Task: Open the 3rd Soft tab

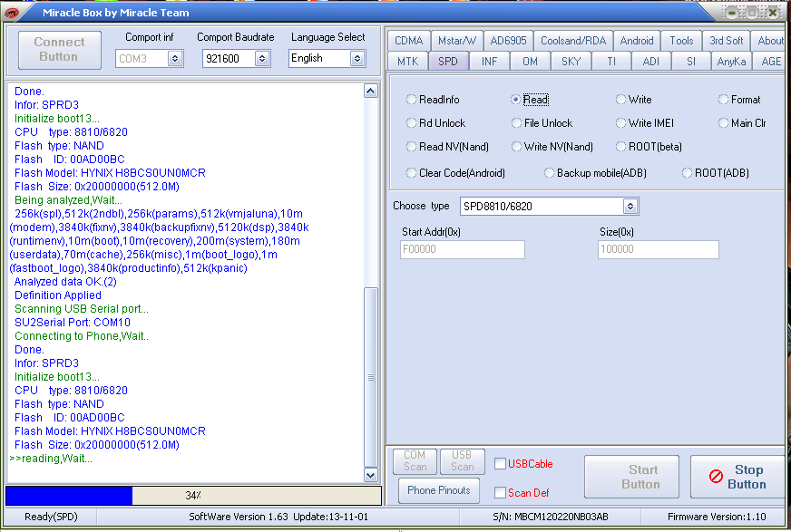Action: (727, 41)
